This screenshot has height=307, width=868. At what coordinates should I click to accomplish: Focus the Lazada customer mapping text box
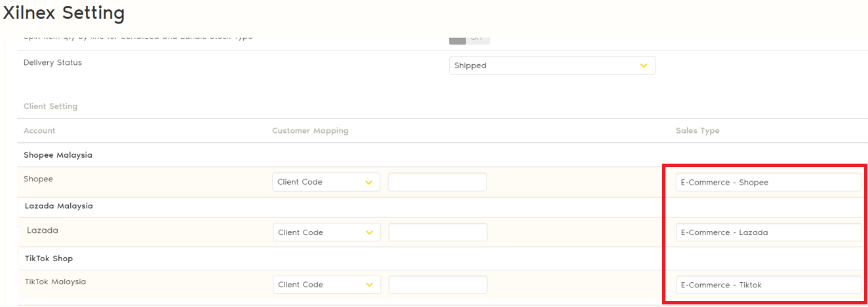pos(438,232)
